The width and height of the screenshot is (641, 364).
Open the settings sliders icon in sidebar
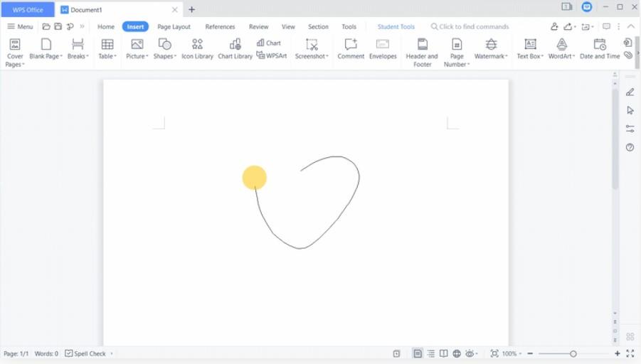pyautogui.click(x=630, y=129)
